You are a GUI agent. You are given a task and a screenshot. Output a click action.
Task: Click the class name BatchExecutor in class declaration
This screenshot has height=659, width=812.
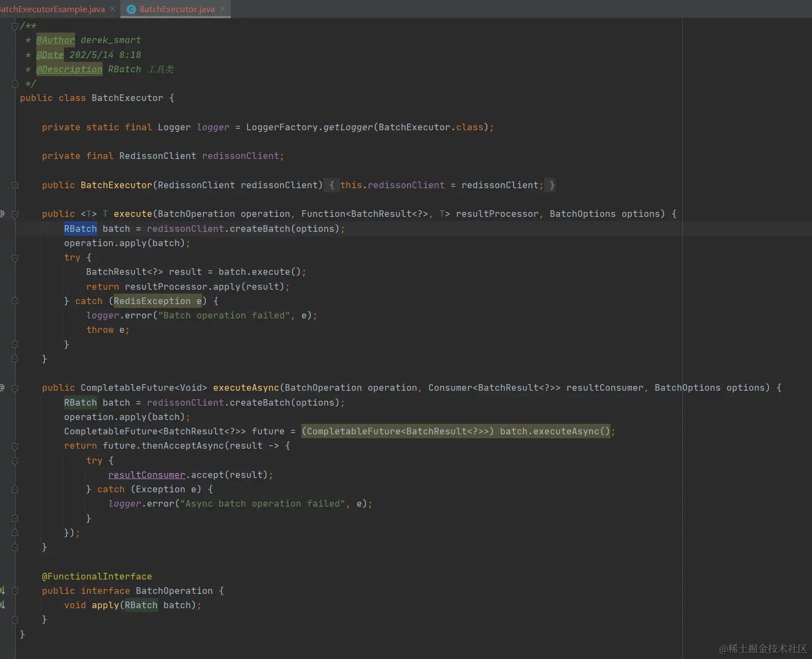tap(127, 98)
